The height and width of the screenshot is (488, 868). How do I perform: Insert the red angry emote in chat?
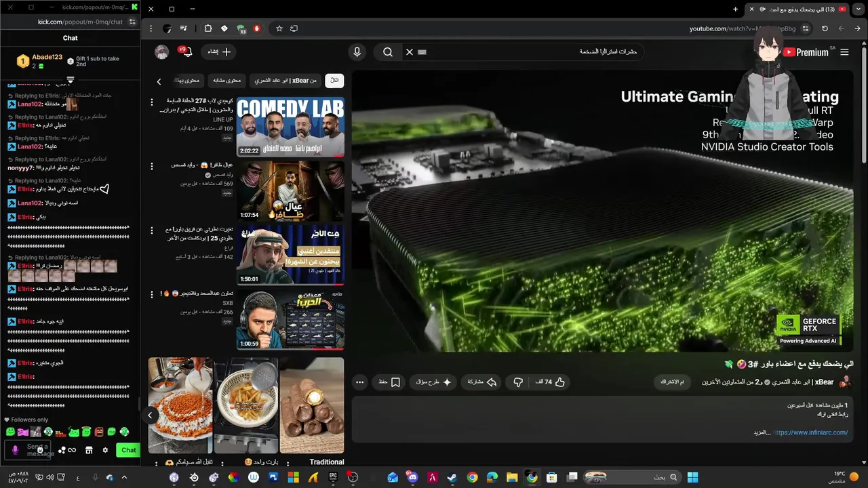pyautogui.click(x=100, y=432)
